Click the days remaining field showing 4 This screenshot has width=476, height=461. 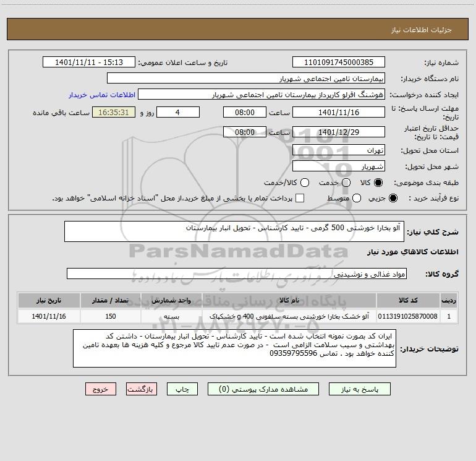[x=178, y=112]
